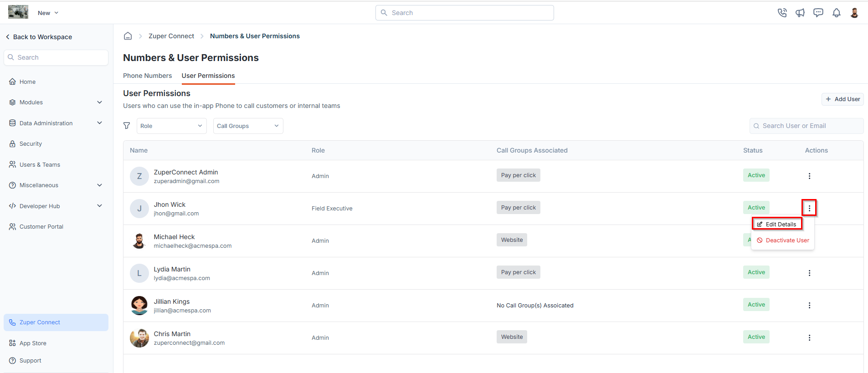Choose Deactivate User from menu

click(x=783, y=240)
